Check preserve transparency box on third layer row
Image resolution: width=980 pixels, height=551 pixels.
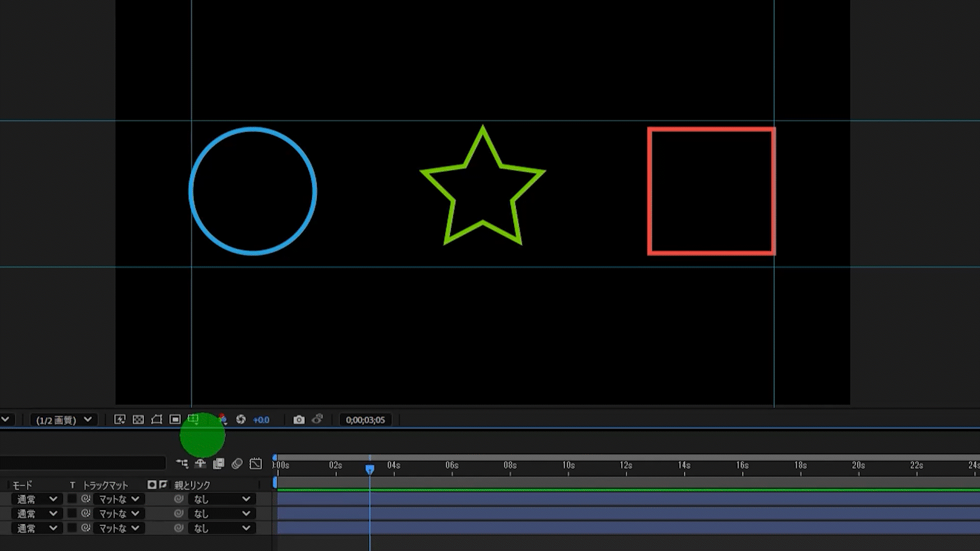point(72,528)
